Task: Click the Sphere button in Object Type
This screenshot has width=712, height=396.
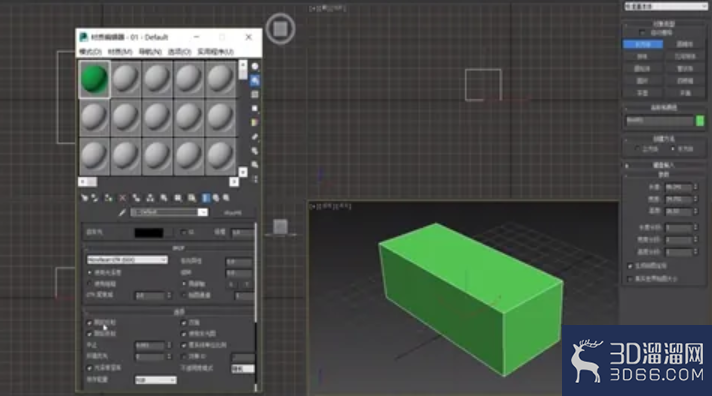Action: click(643, 56)
